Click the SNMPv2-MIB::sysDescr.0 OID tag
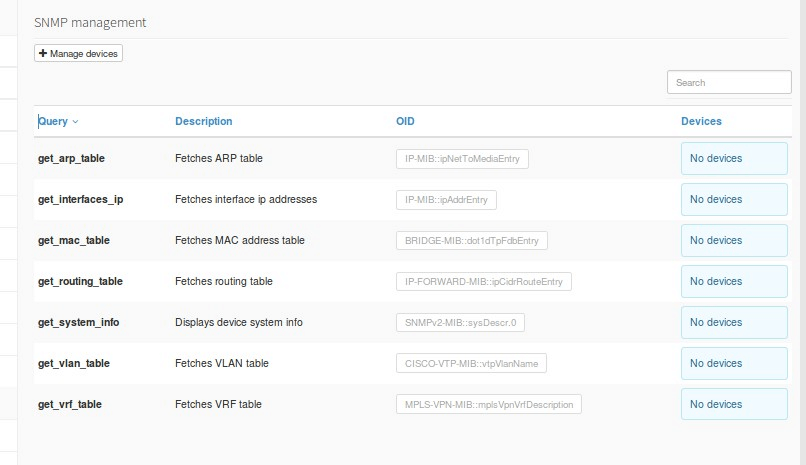 460,323
